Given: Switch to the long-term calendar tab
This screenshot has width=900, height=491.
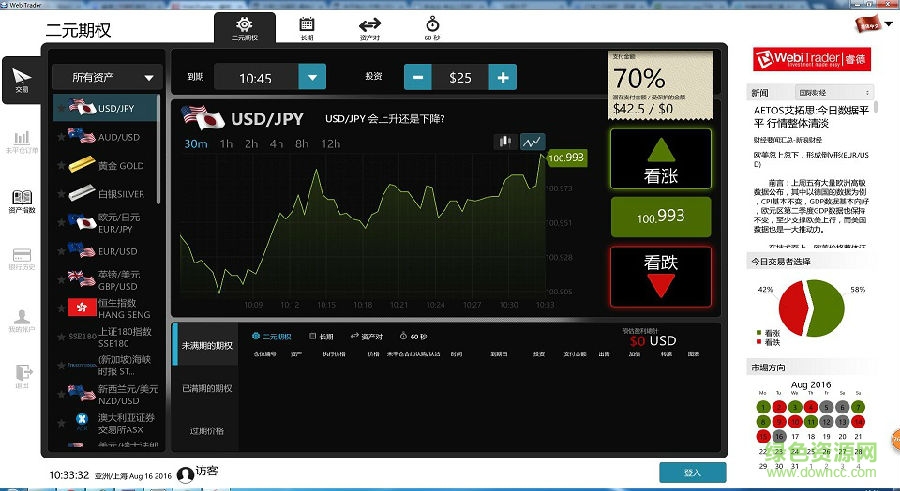Looking at the screenshot, I should point(307,28).
